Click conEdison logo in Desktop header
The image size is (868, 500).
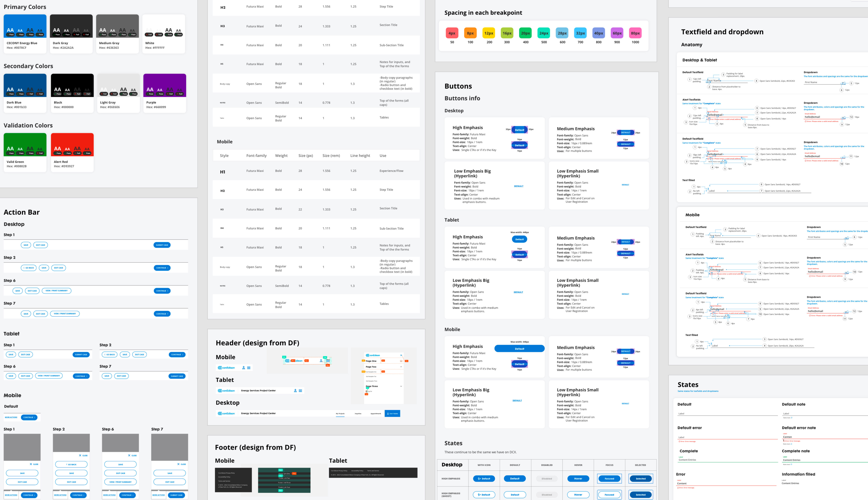coord(226,414)
